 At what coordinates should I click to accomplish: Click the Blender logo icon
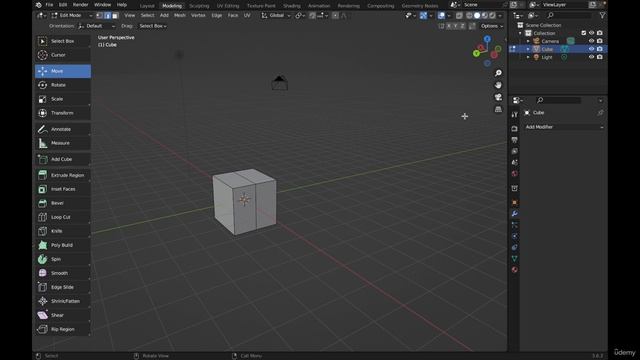(38, 5)
